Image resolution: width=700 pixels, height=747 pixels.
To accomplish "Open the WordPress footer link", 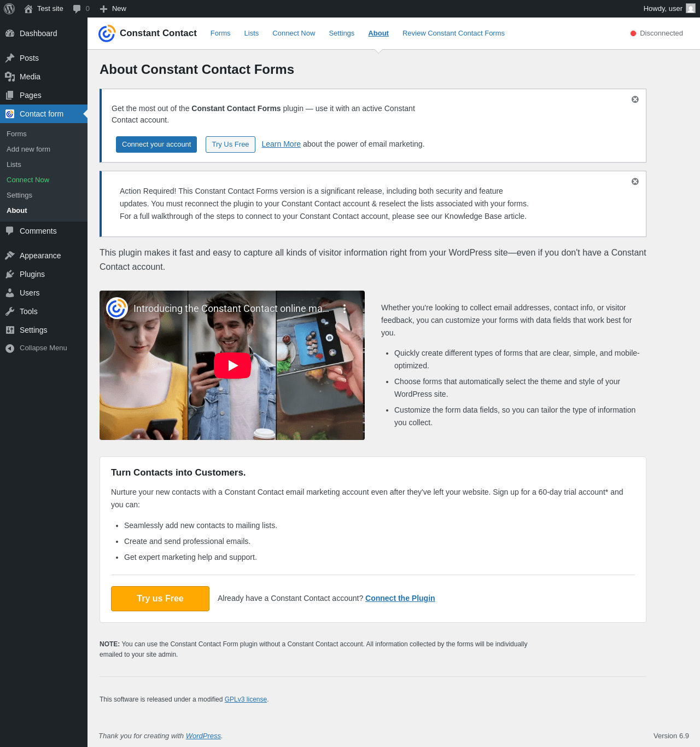I will 203,736.
